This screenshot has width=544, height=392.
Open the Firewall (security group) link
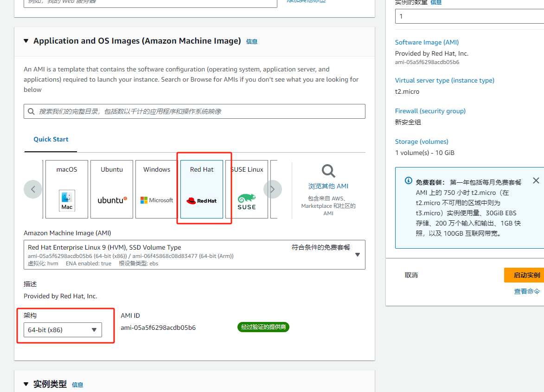tap(430, 111)
